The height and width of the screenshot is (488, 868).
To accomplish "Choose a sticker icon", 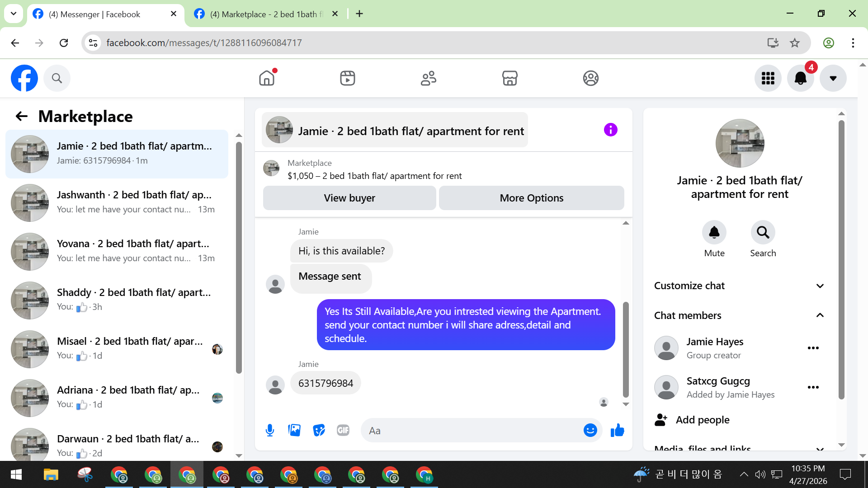I will pyautogui.click(x=319, y=431).
